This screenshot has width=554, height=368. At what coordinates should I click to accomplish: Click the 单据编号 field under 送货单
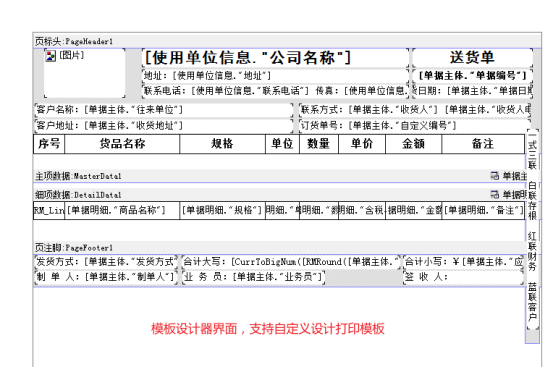(472, 76)
